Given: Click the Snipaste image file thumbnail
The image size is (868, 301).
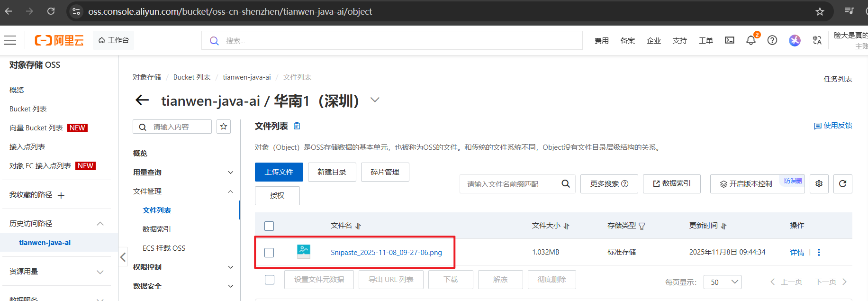Looking at the screenshot, I should 304,252.
